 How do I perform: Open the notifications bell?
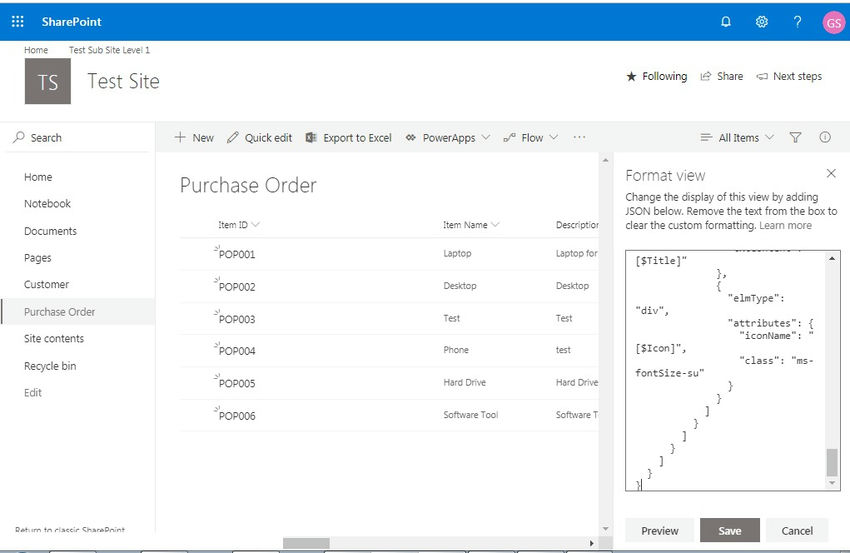click(x=726, y=21)
